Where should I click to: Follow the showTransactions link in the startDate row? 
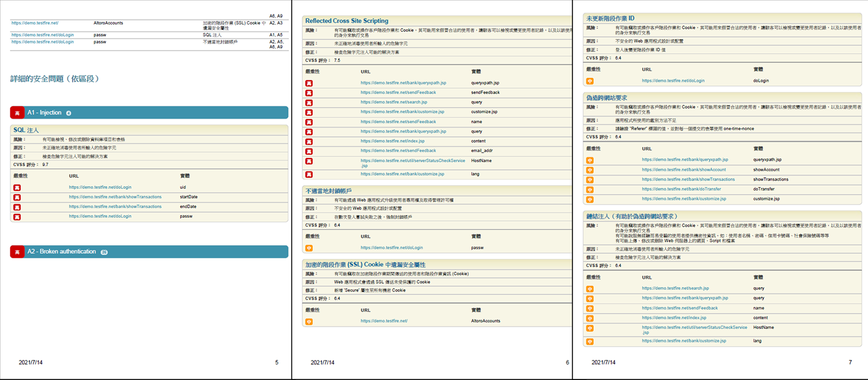tap(115, 197)
